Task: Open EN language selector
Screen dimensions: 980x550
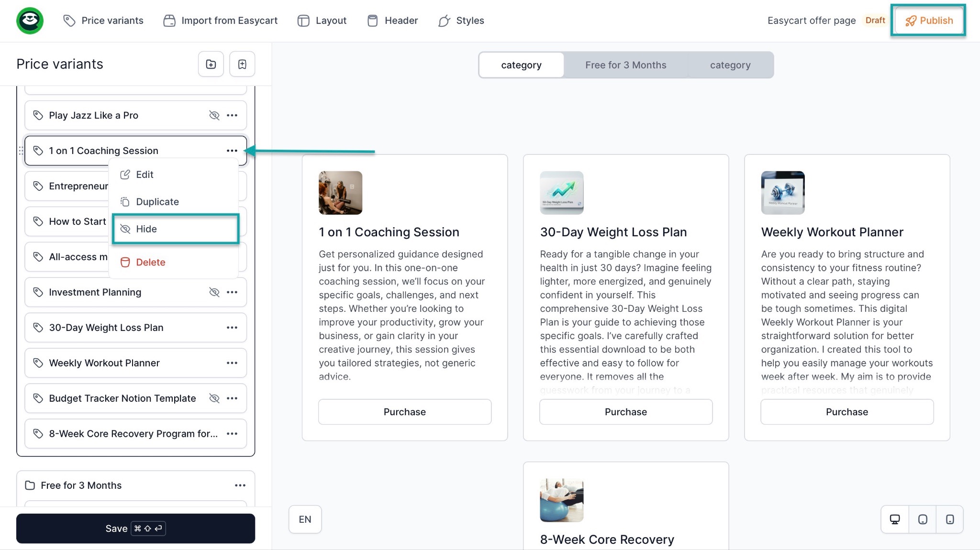Action: click(305, 519)
